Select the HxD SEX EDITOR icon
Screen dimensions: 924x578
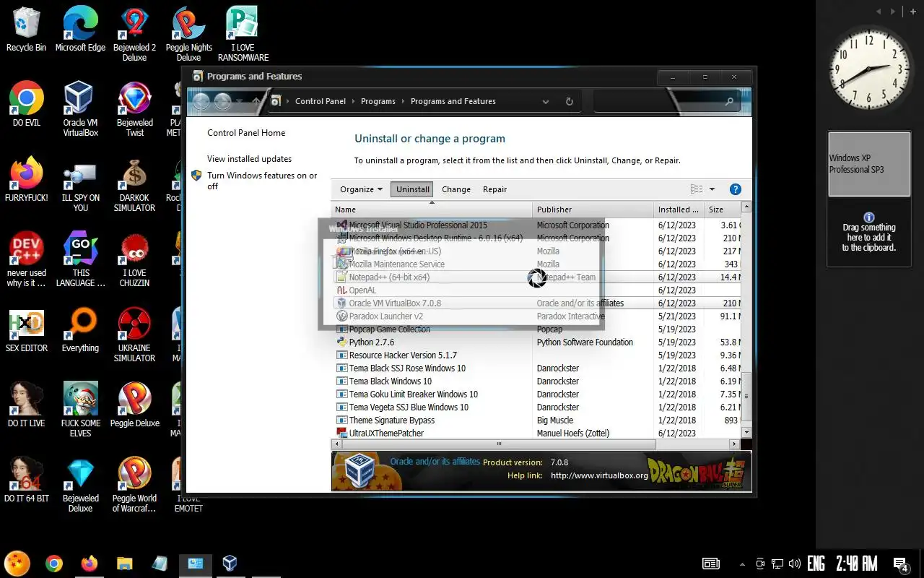26,329
